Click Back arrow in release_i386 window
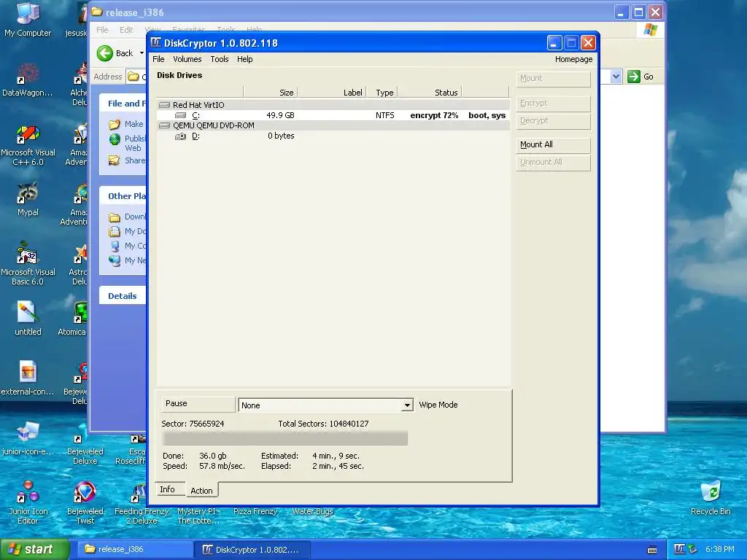This screenshot has height=560, width=747. tap(105, 52)
